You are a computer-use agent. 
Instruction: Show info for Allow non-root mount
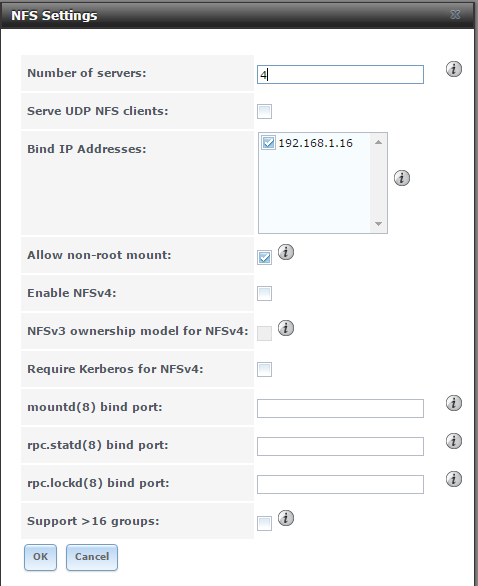(286, 252)
